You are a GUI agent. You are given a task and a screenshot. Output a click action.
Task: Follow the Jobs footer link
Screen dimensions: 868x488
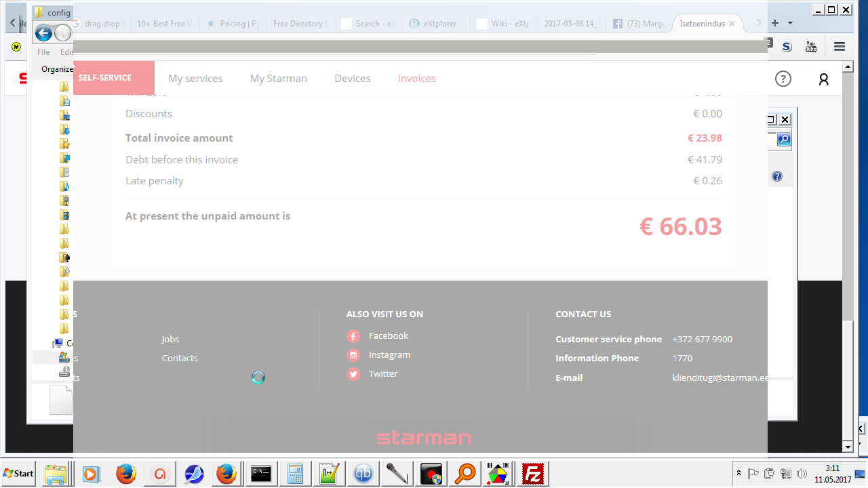point(171,340)
